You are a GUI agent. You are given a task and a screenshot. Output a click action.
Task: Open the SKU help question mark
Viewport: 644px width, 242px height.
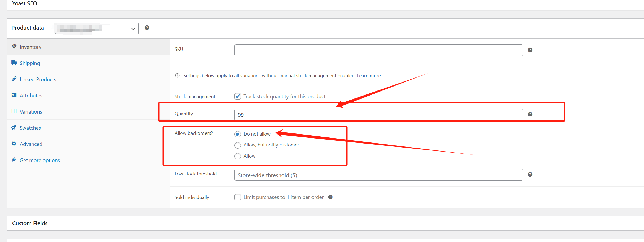click(x=530, y=50)
